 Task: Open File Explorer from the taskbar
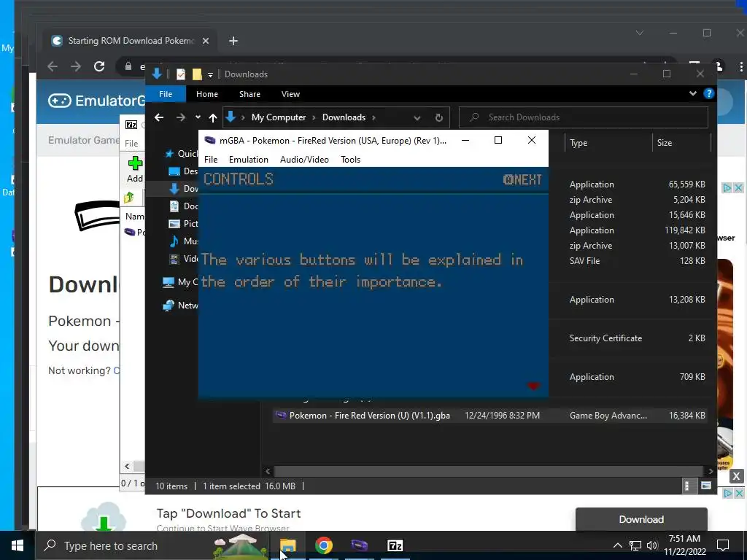(287, 545)
